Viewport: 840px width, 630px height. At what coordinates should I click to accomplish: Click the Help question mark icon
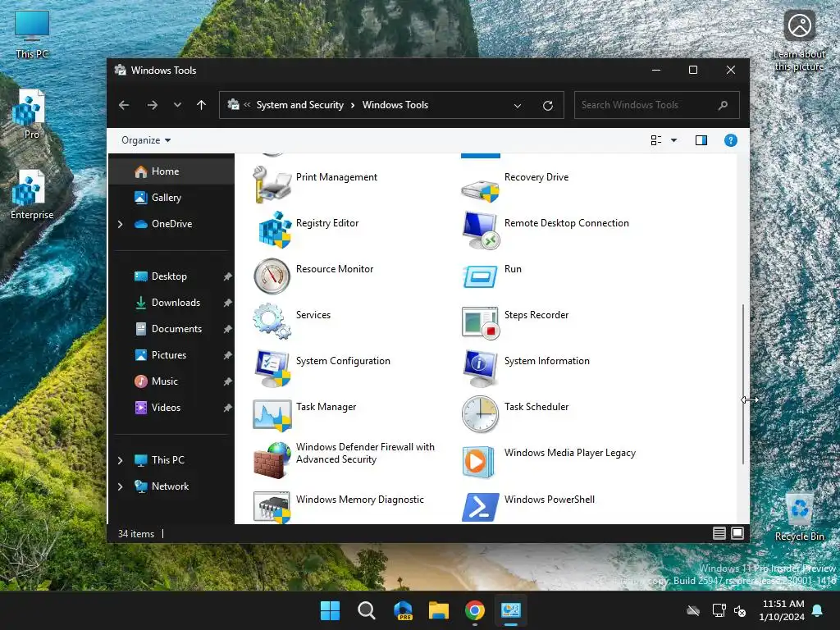click(730, 140)
